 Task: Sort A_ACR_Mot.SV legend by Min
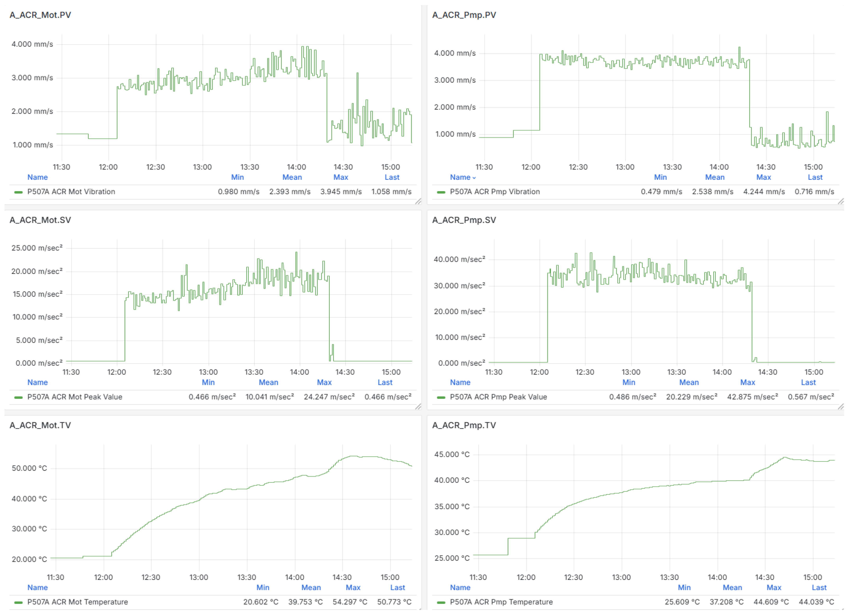[208, 383]
